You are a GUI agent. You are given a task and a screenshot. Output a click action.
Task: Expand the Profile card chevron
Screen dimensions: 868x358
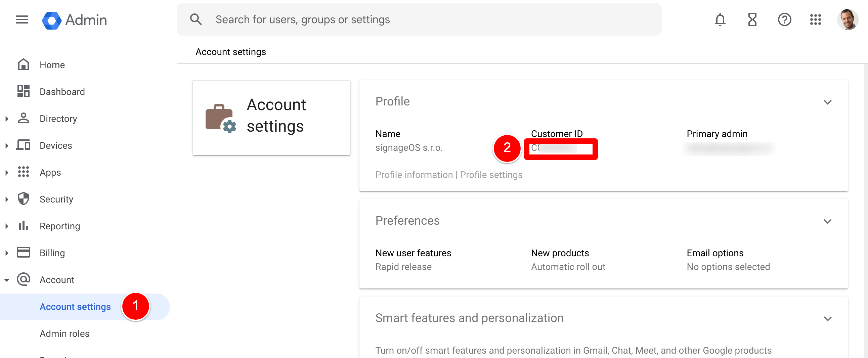tap(828, 102)
